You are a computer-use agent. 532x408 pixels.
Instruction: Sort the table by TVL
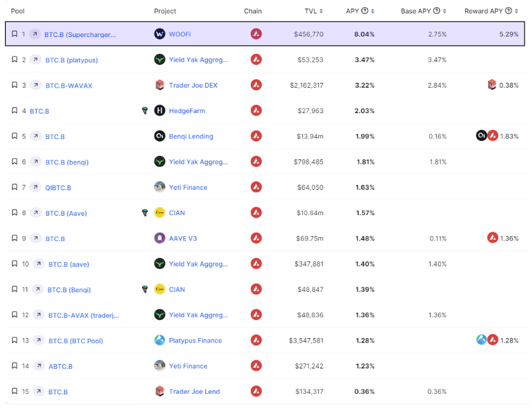pyautogui.click(x=321, y=11)
